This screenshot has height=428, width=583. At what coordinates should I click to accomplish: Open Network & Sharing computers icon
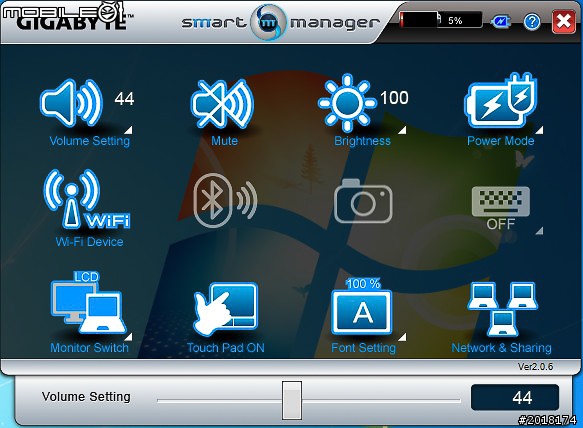(502, 309)
